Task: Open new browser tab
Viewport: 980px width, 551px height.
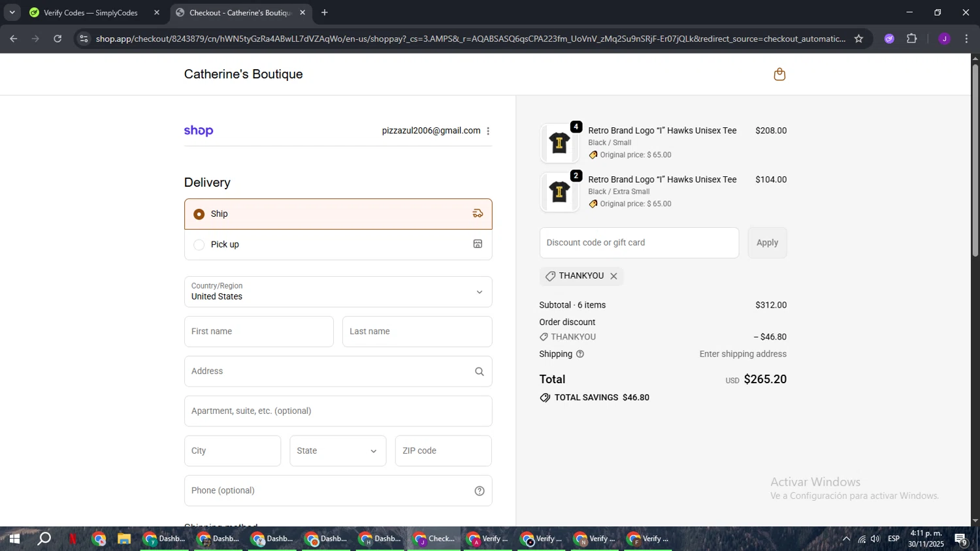Action: point(325,12)
